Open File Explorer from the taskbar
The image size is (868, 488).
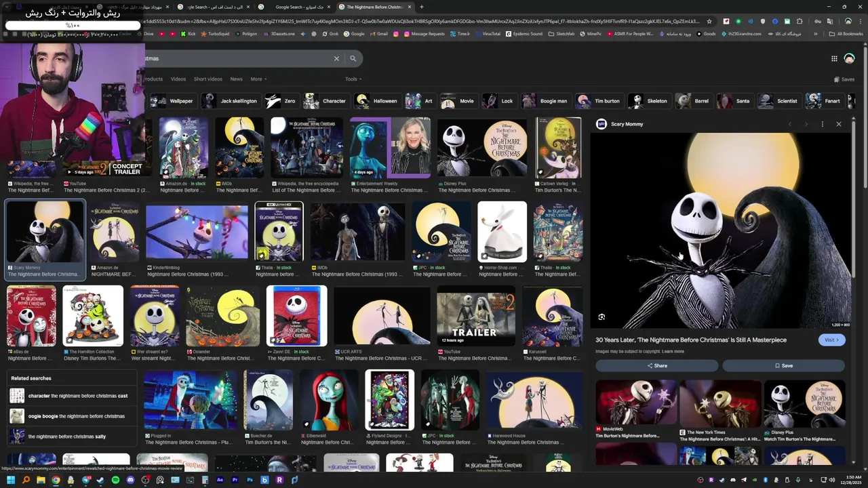(41, 480)
